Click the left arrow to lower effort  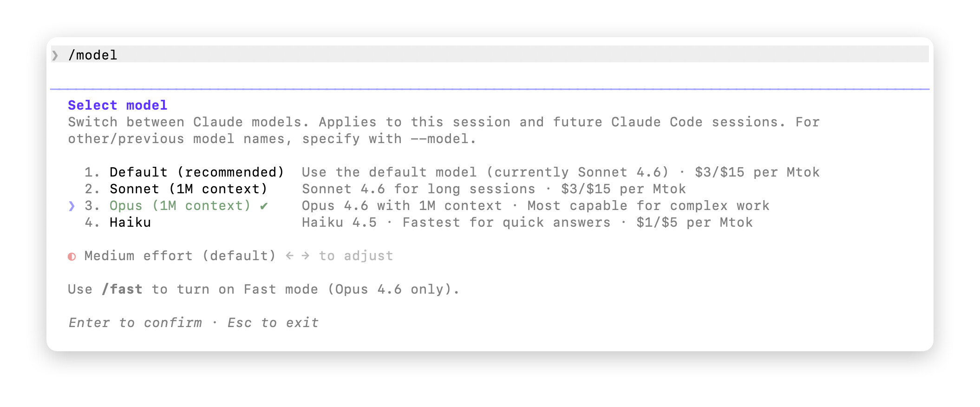point(289,256)
